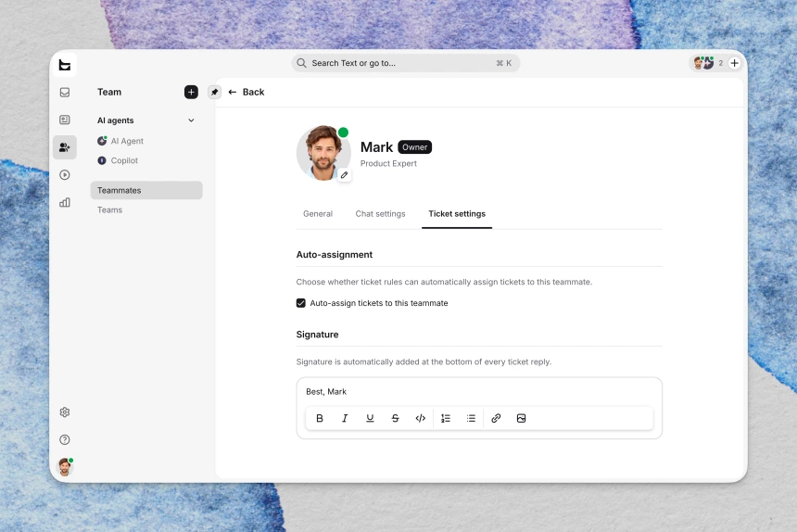Screen dimensions: 797x532
Task: Go back using the Back button
Action: click(x=247, y=92)
